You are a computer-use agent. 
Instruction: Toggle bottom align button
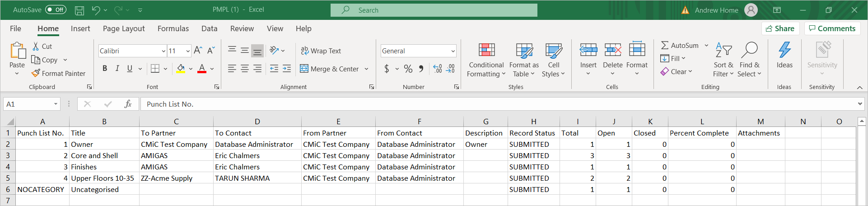[257, 50]
